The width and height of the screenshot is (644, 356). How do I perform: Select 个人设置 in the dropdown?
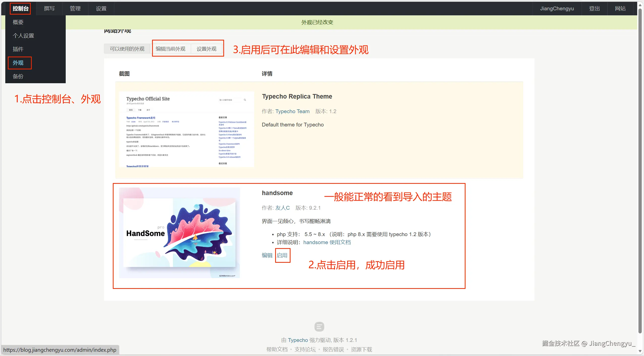tap(23, 36)
